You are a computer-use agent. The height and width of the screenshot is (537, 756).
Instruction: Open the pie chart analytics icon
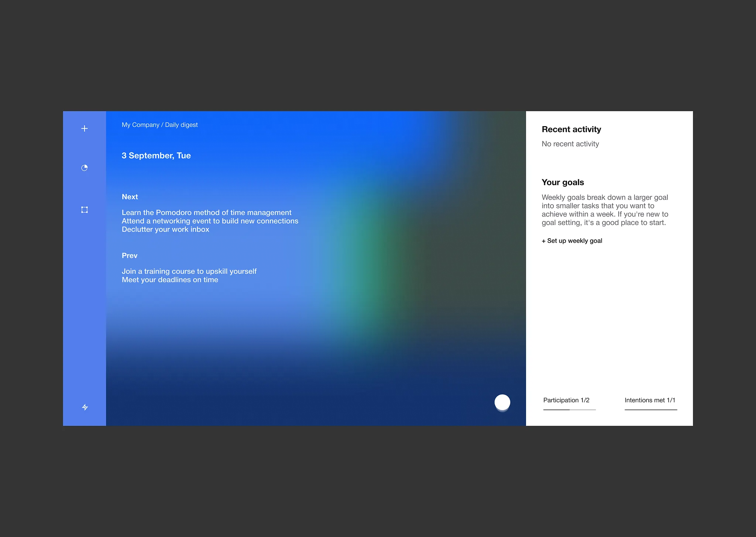85,168
